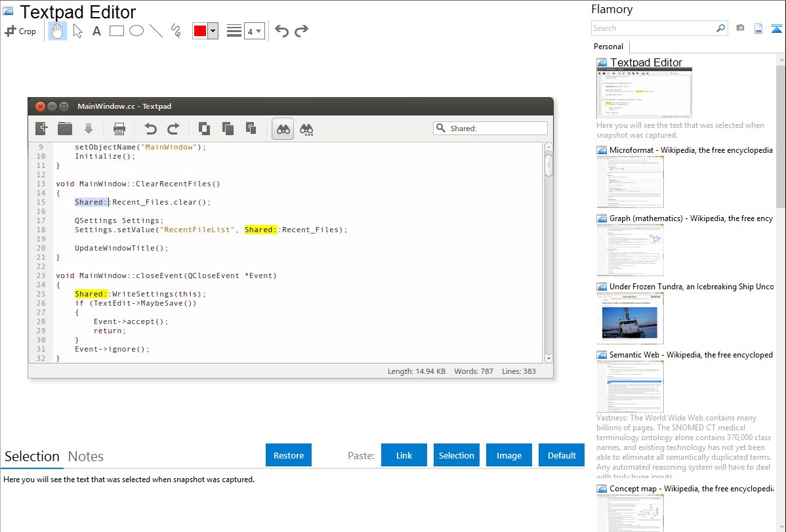The width and height of the screenshot is (786, 532).
Task: Pick the ellipse shape tool
Action: [x=136, y=31]
